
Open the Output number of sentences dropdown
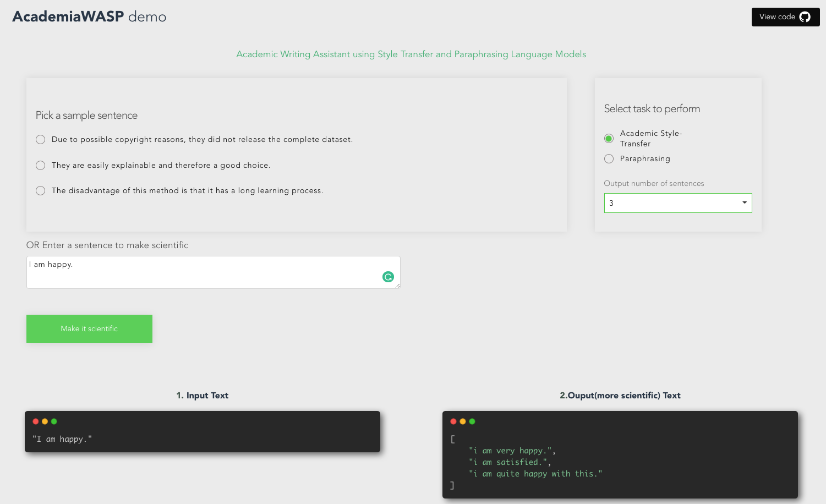pos(678,203)
